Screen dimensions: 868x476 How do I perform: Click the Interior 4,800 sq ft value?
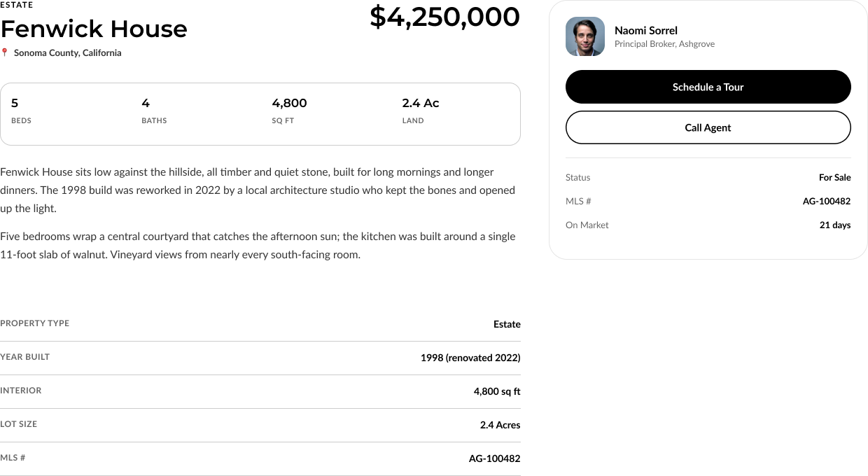(x=497, y=391)
